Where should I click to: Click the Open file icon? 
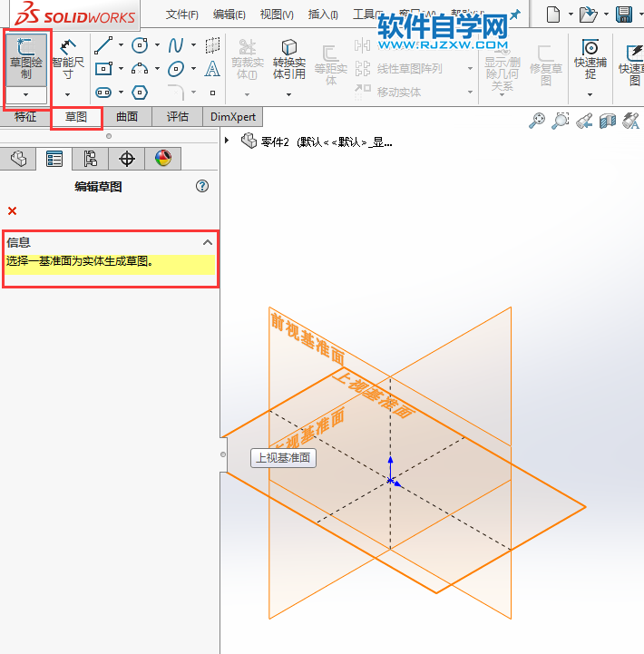[x=588, y=15]
